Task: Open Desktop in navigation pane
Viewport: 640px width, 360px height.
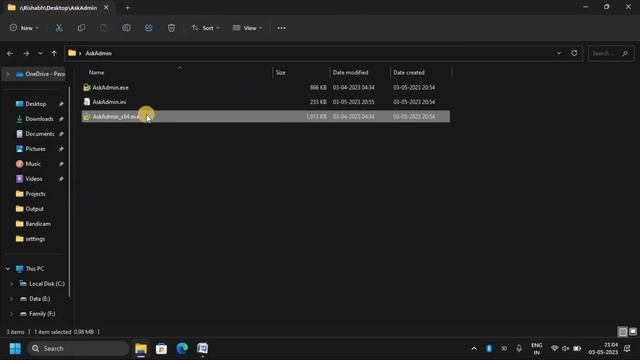Action: coord(36,104)
